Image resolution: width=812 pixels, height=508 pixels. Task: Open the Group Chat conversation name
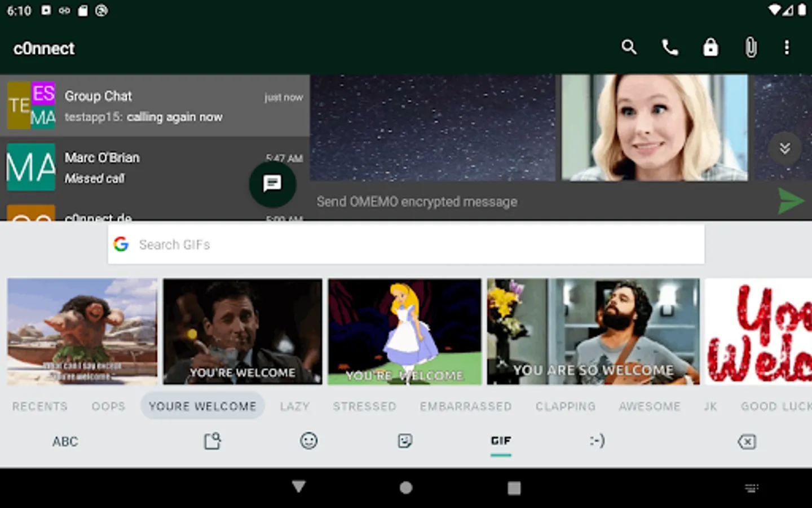(98, 96)
